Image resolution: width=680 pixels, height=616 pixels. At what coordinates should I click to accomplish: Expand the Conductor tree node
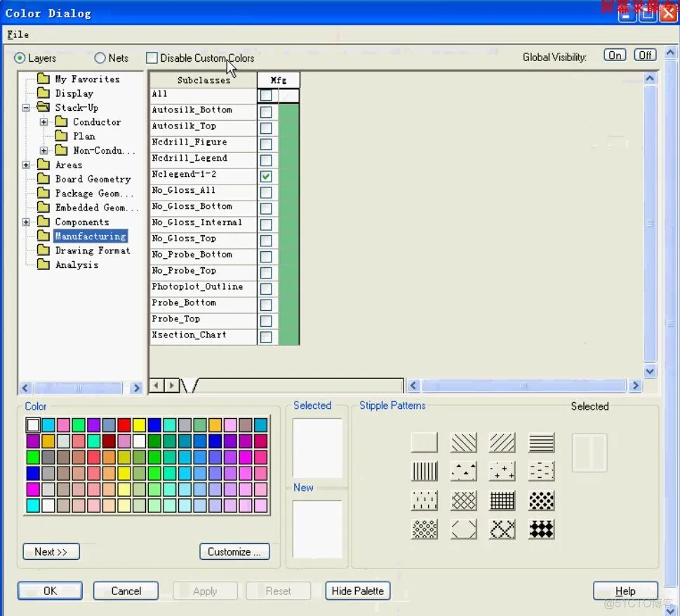click(44, 122)
